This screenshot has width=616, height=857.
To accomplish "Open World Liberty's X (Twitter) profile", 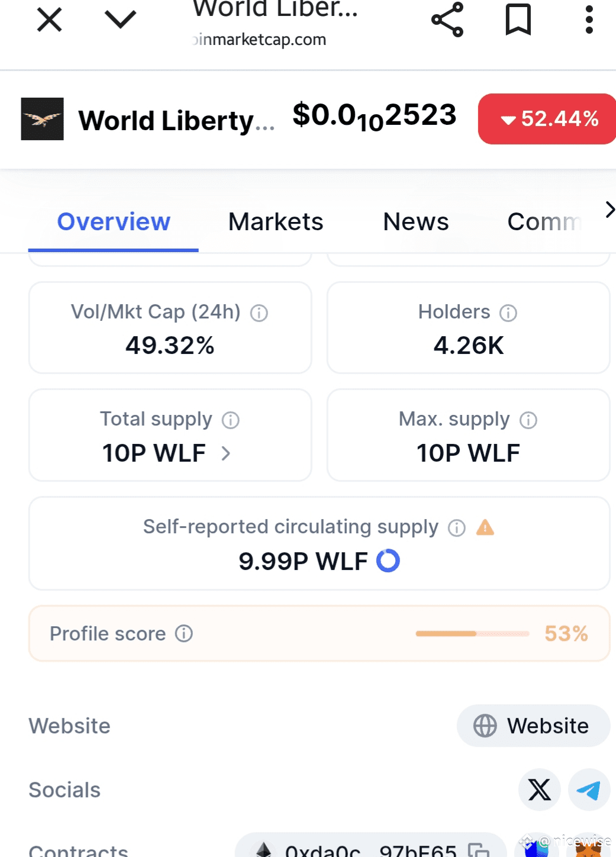I will 539,790.
